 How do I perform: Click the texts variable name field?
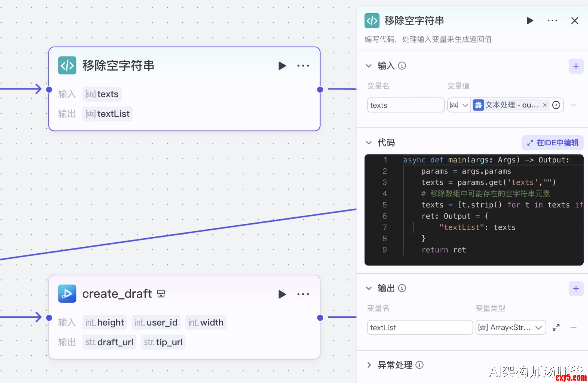405,105
